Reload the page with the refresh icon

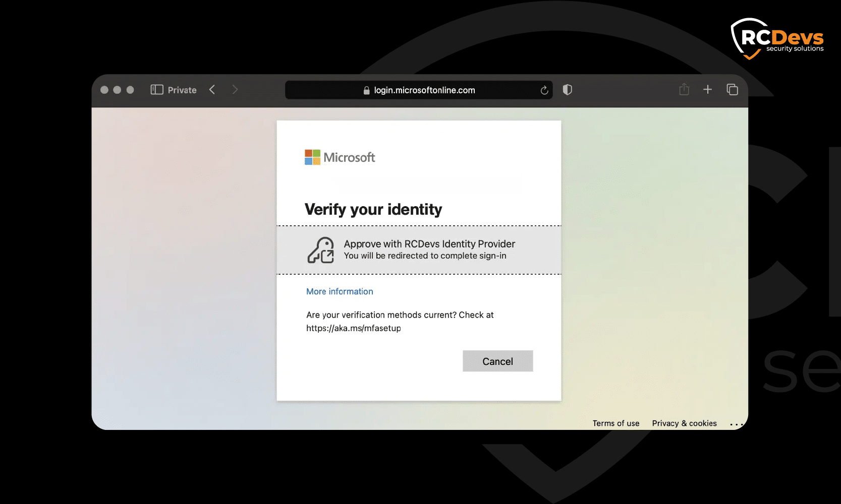coord(544,90)
